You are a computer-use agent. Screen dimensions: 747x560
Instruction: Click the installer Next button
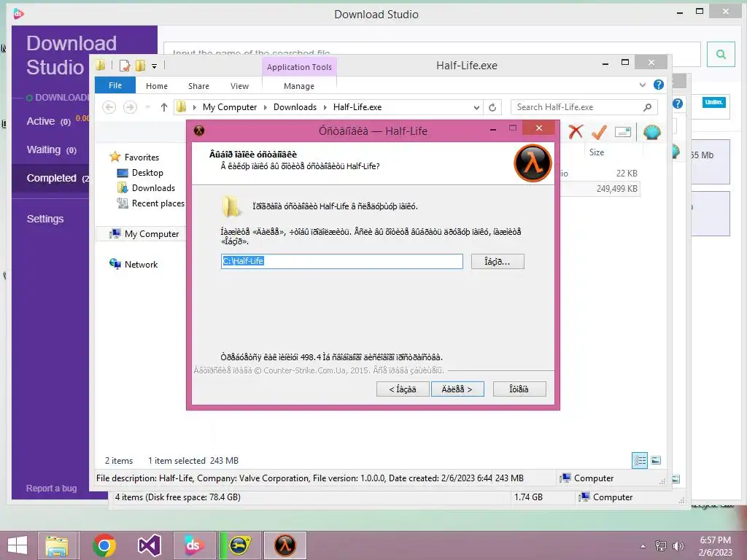coord(457,389)
